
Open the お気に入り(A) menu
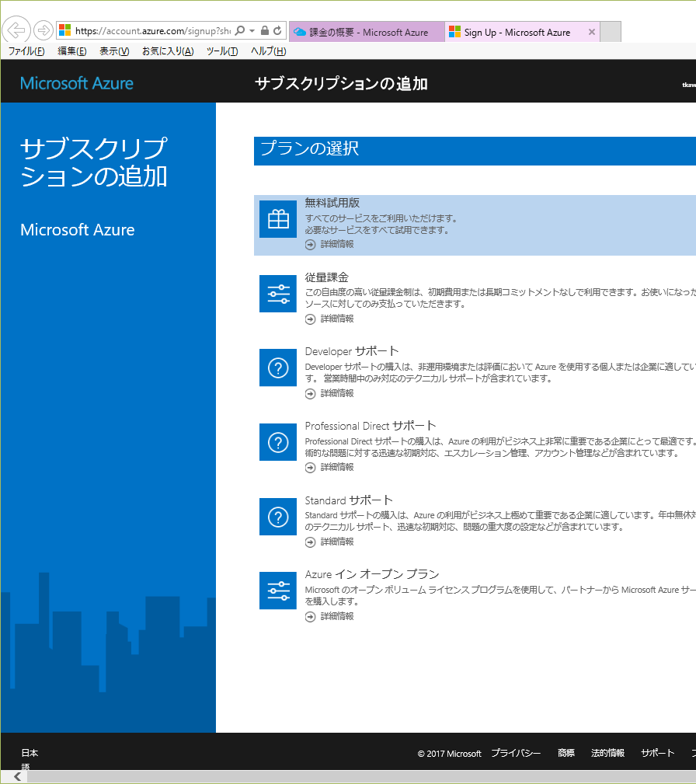[168, 51]
